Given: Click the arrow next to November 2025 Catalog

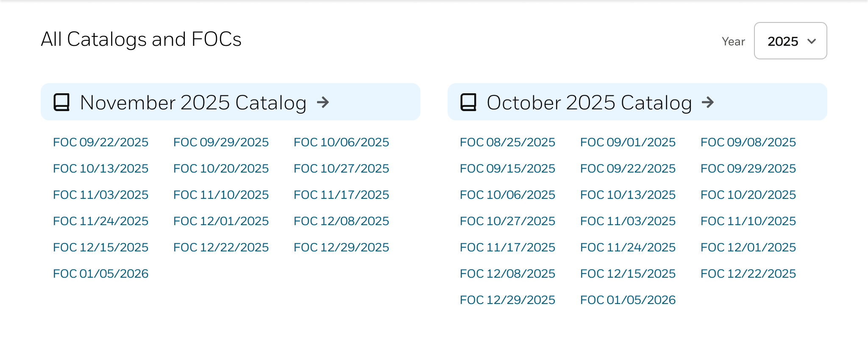Looking at the screenshot, I should pos(323,102).
